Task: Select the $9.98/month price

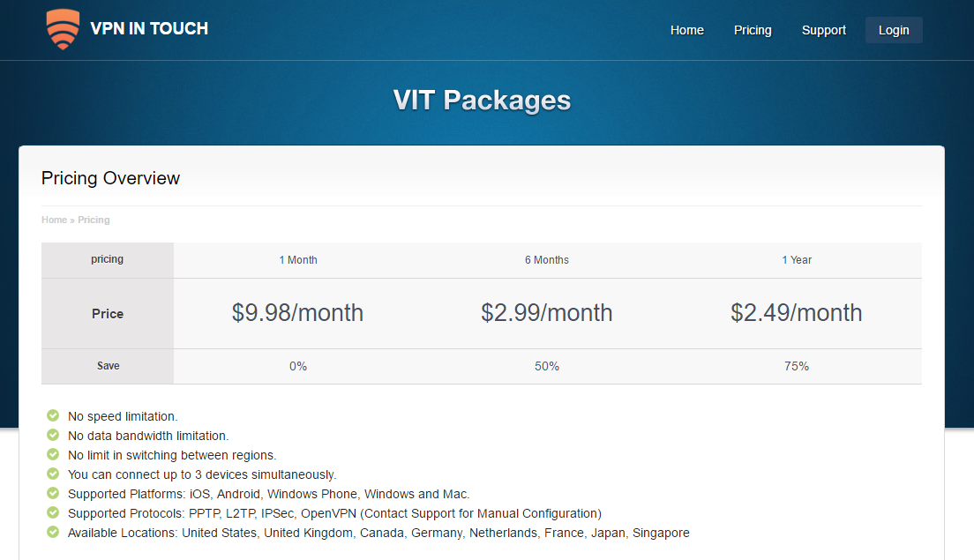Action: [297, 313]
